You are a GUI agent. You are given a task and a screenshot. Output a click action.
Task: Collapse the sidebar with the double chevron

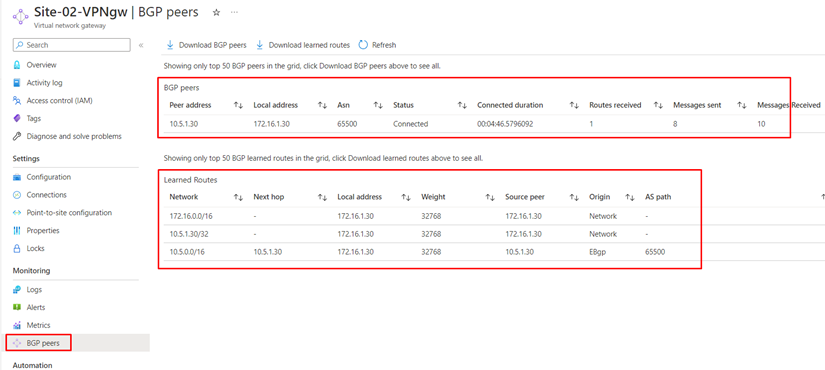tap(141, 45)
